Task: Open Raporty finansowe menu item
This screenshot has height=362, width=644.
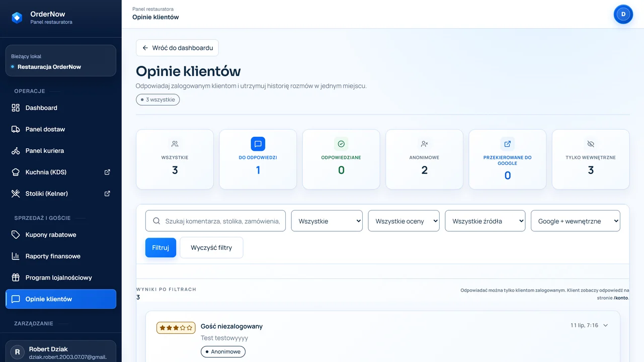Action: point(61,256)
